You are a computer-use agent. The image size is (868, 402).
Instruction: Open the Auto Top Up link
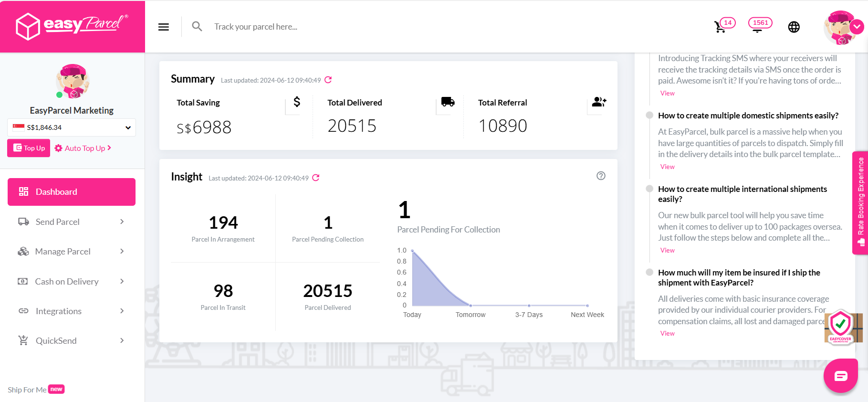pyautogui.click(x=83, y=148)
